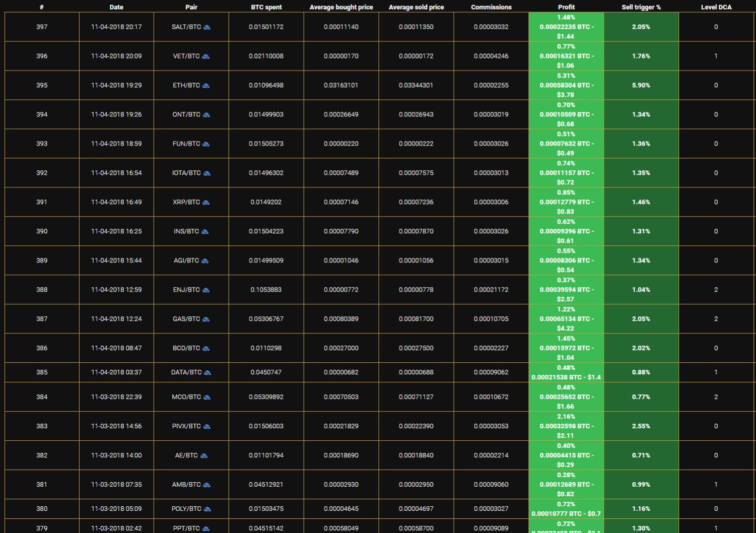Image resolution: width=756 pixels, height=533 pixels.
Task: Open the chart icon beside PIVX/BTC
Action: point(207,427)
